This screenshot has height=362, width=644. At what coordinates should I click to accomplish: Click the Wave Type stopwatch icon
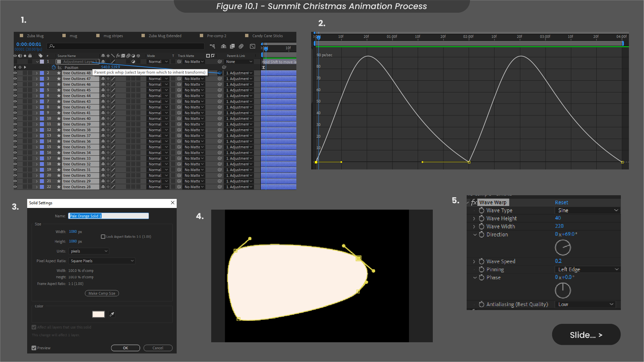(481, 210)
